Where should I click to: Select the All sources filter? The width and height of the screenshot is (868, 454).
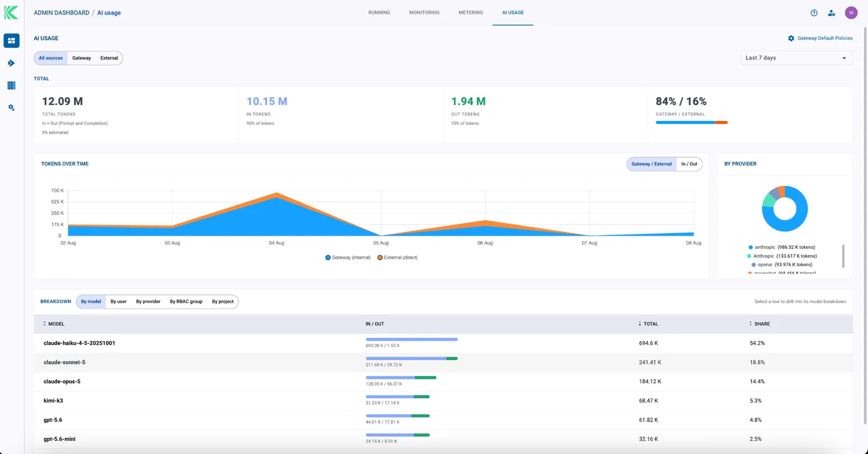[51, 58]
